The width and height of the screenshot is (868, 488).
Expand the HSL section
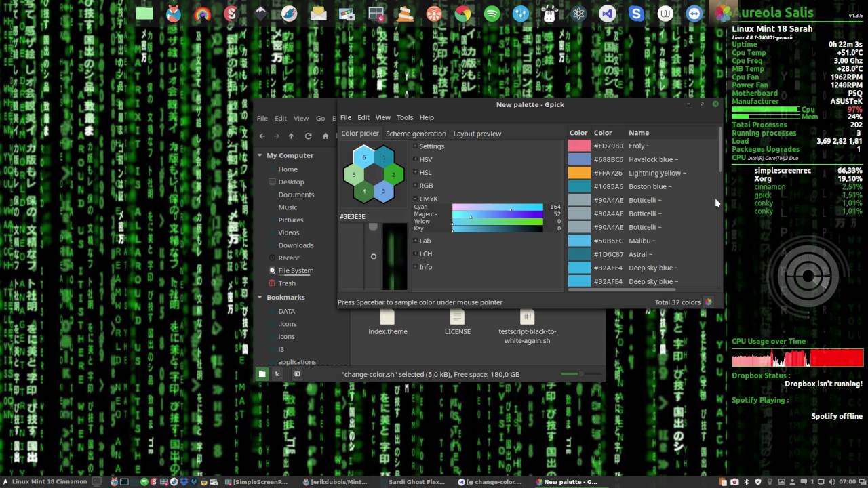pos(415,172)
